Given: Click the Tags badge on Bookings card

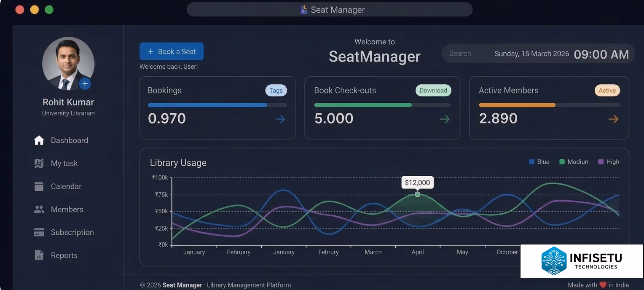Looking at the screenshot, I should (x=276, y=91).
